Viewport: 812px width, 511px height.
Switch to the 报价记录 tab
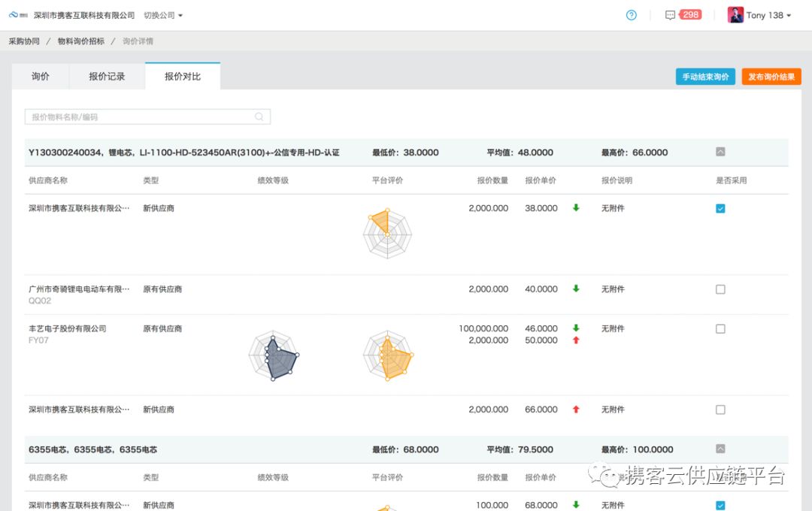coord(106,75)
